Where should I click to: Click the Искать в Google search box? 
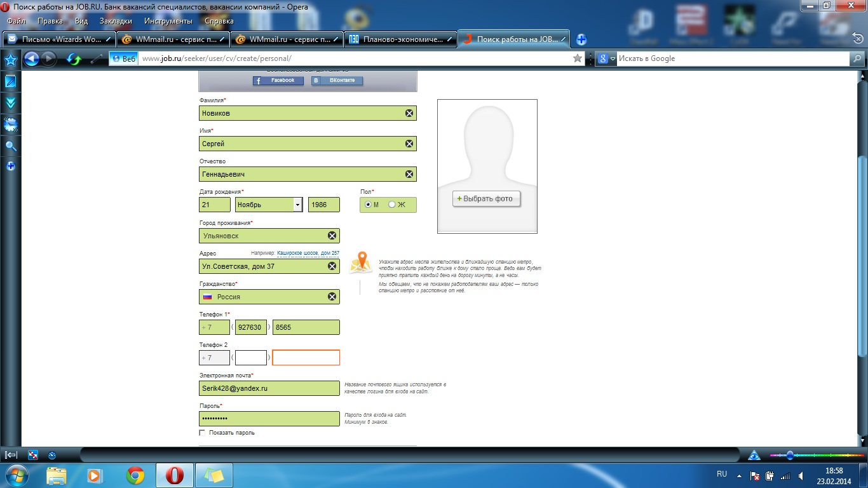point(734,58)
